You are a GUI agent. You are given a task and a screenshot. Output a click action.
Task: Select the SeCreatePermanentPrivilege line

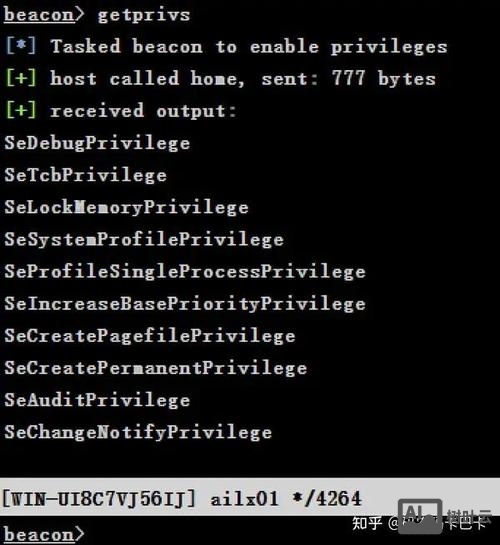[156, 368]
